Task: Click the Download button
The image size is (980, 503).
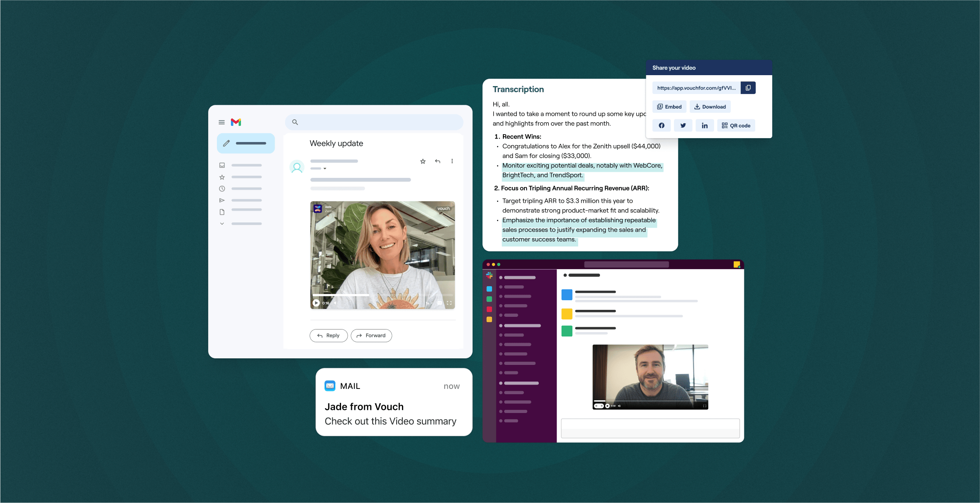Action: pyautogui.click(x=710, y=107)
